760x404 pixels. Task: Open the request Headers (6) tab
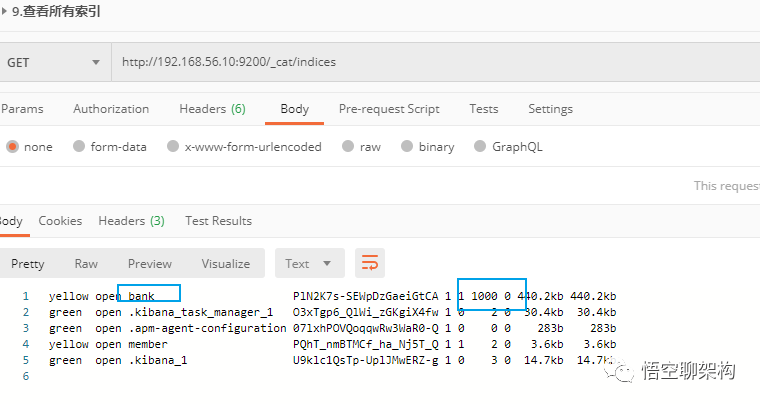click(x=212, y=108)
